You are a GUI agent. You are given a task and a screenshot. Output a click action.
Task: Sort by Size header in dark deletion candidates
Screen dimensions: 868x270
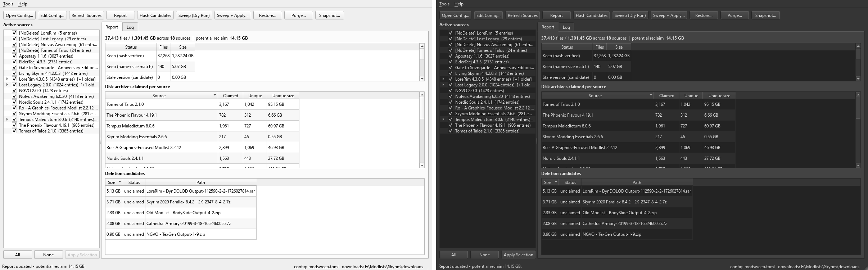tap(550, 182)
